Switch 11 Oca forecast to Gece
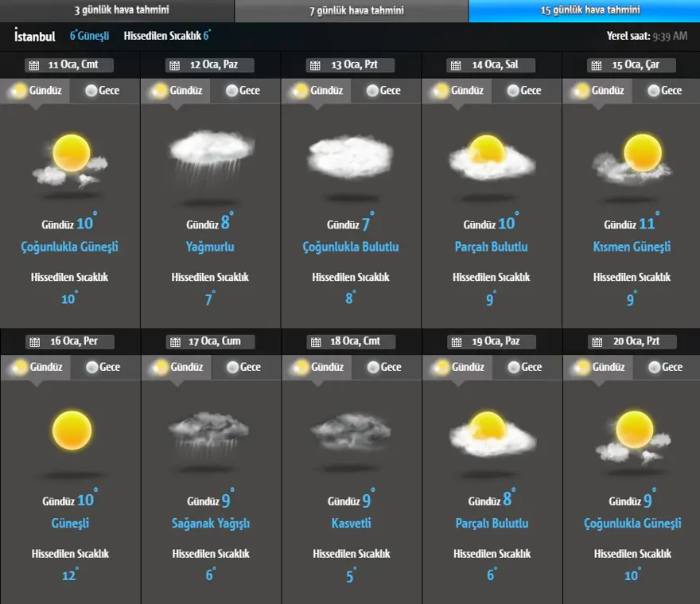This screenshot has width=700, height=604. (x=103, y=91)
